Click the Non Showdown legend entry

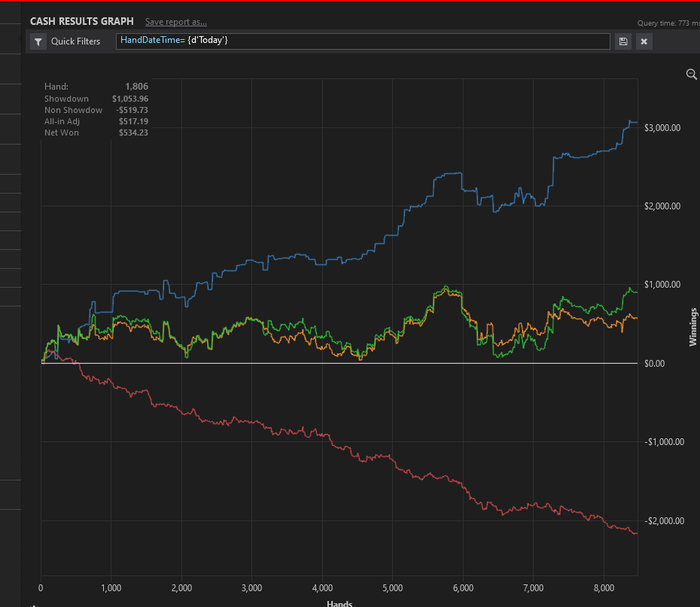tap(73, 110)
